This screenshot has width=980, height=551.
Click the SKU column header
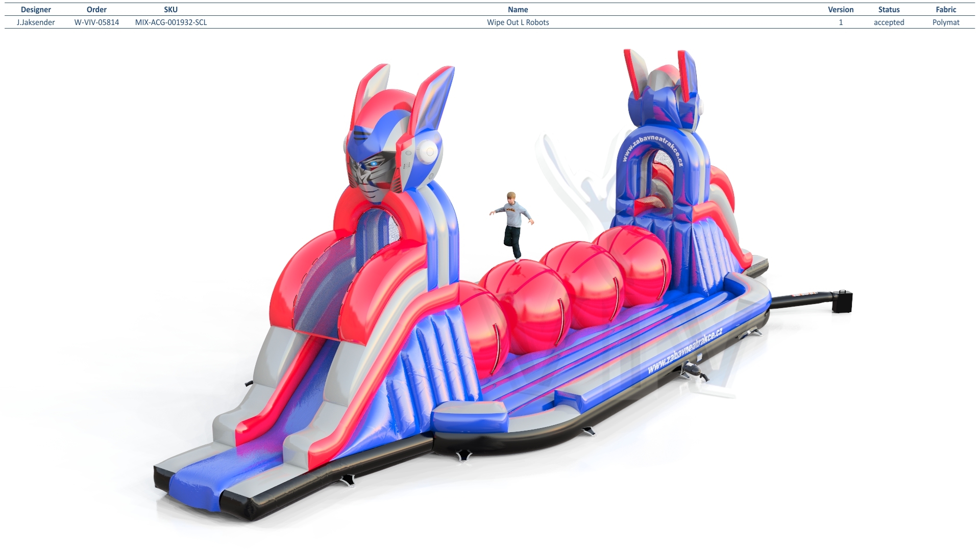171,10
